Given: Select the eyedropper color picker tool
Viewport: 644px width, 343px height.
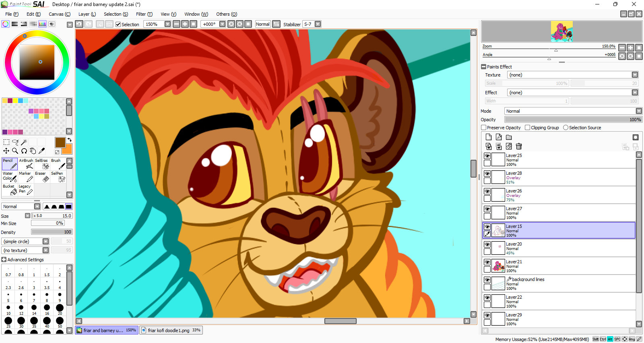Looking at the screenshot, I should tap(41, 151).
